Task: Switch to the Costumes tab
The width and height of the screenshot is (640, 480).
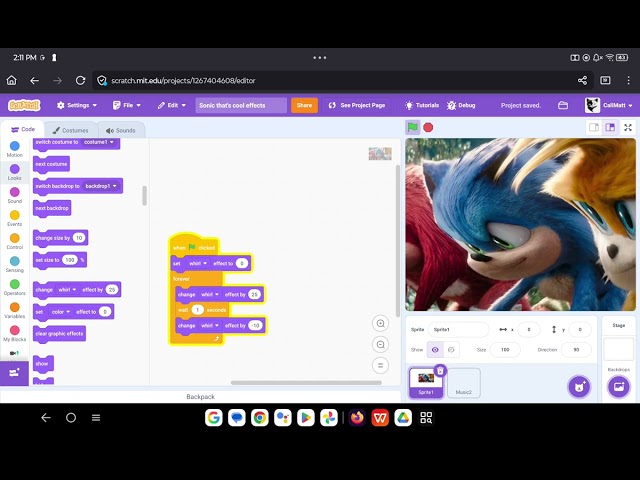Action: [71, 130]
